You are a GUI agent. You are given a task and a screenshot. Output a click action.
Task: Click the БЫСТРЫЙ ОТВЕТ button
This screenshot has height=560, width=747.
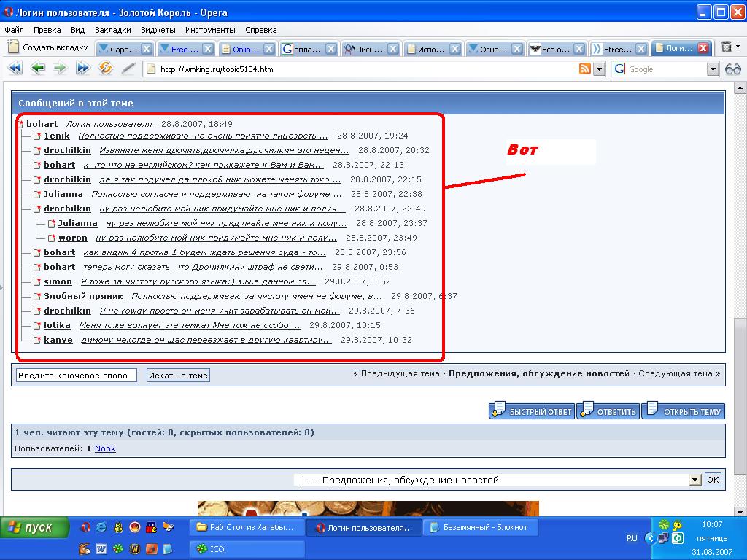532,411
